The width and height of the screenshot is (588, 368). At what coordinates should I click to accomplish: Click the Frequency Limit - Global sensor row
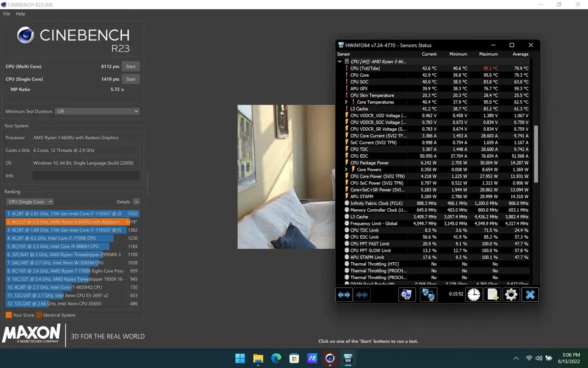point(433,224)
